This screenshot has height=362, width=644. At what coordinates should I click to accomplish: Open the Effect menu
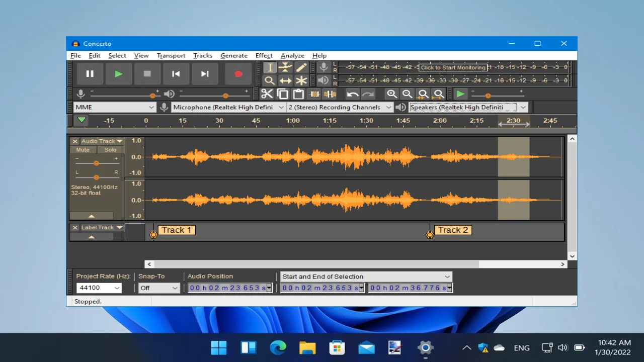(x=264, y=56)
